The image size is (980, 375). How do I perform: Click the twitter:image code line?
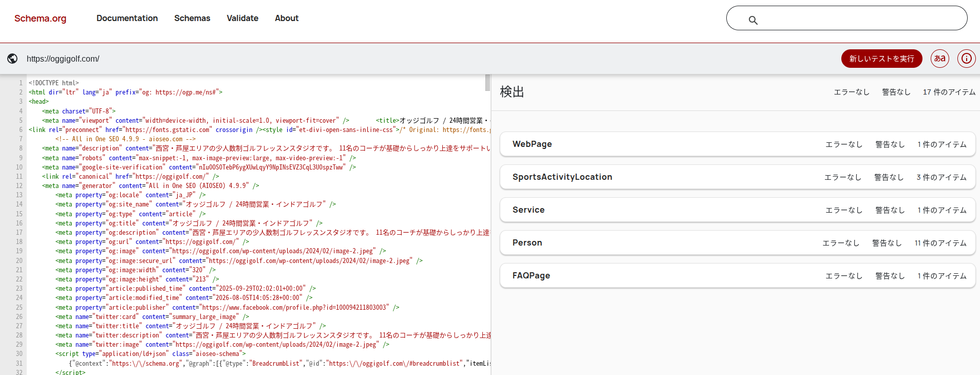222,345
